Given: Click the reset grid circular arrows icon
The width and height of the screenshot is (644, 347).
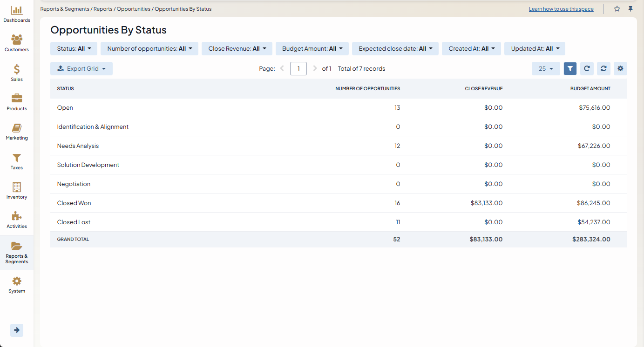Looking at the screenshot, I should 603,69.
